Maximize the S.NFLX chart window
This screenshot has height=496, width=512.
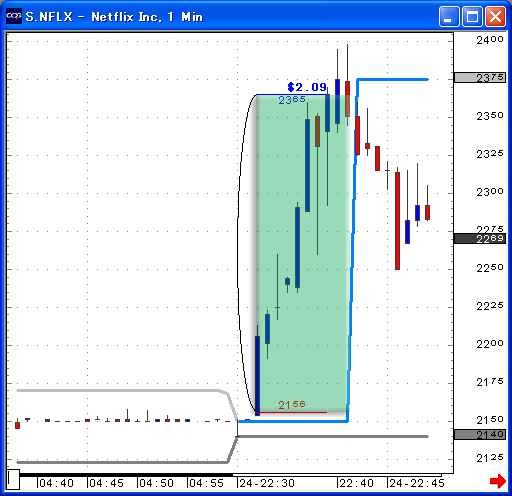[x=472, y=16]
